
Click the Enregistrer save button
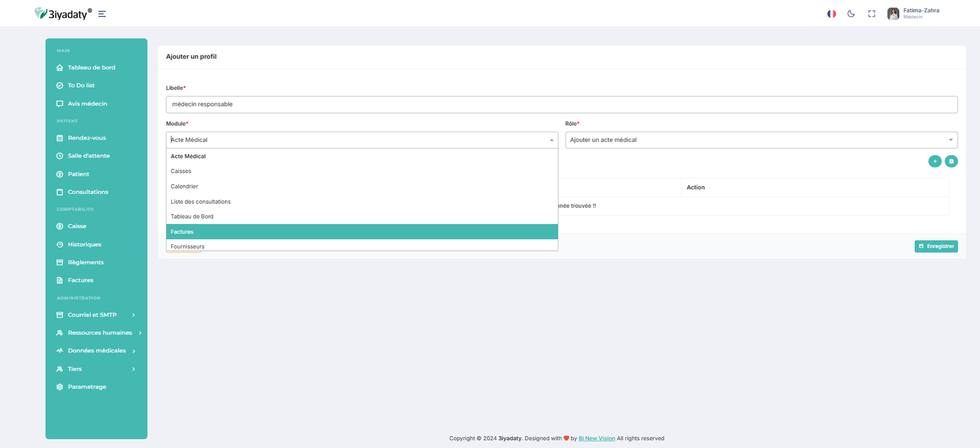(x=936, y=247)
